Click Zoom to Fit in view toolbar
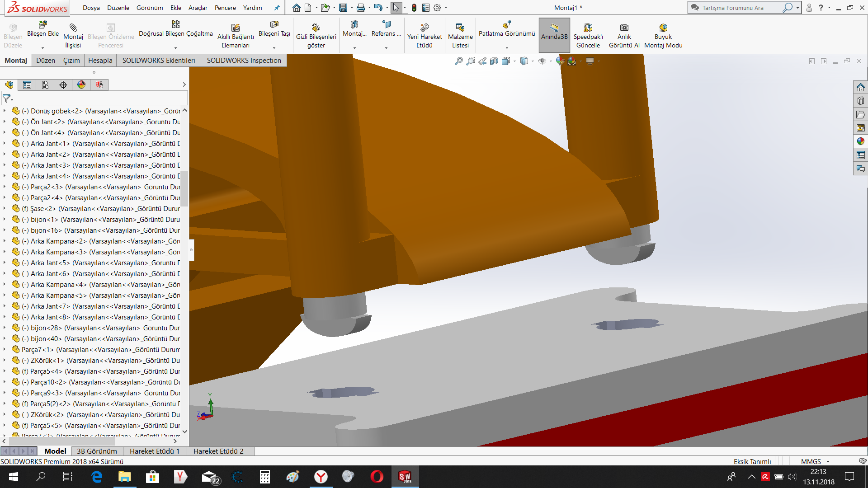 459,61
